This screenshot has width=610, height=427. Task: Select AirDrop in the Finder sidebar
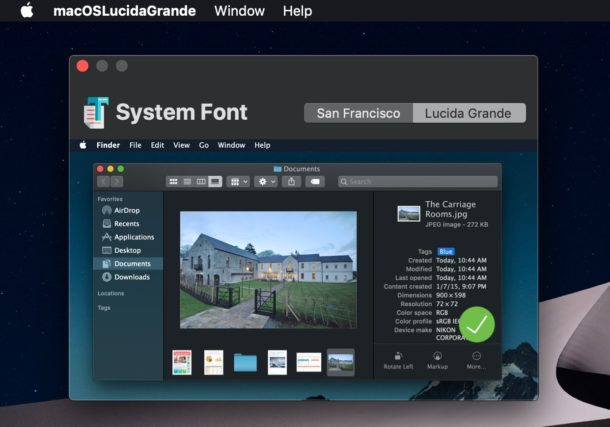point(128,210)
